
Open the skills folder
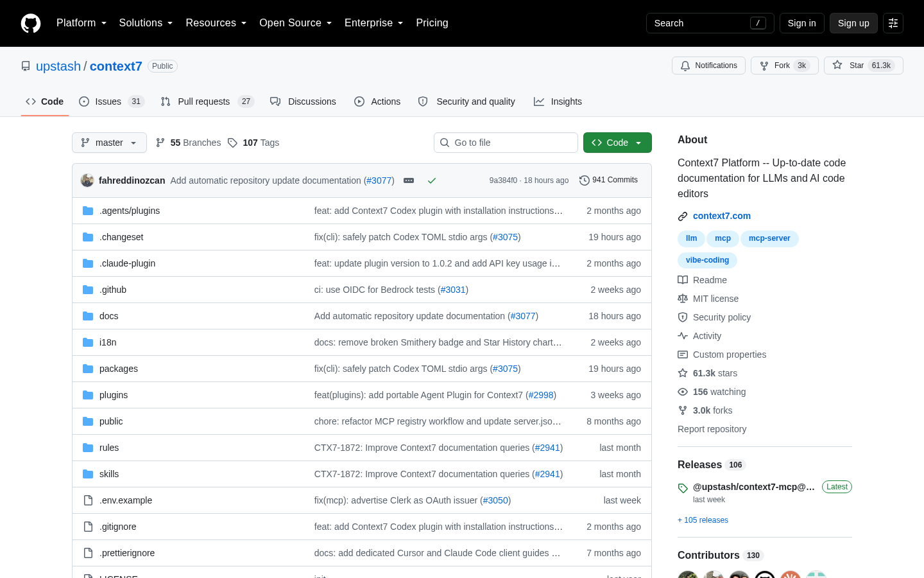coord(109,474)
